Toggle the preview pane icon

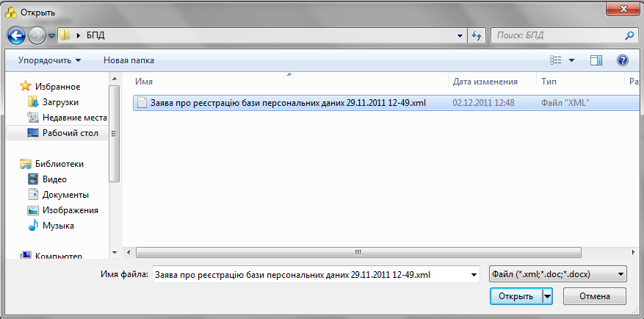click(x=596, y=60)
